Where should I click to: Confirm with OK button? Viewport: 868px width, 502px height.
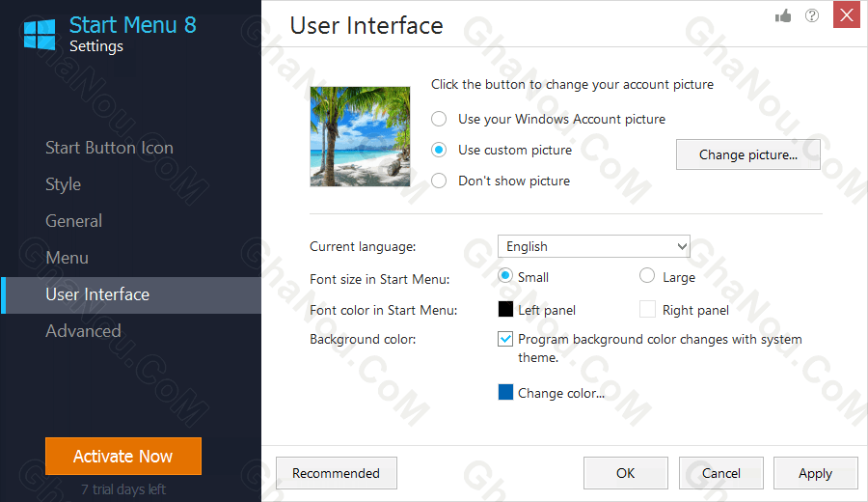click(626, 473)
